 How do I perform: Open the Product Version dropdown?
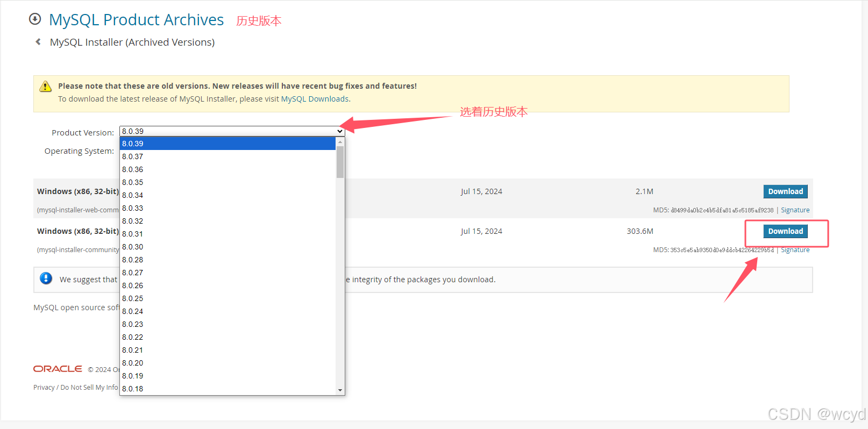[232, 131]
